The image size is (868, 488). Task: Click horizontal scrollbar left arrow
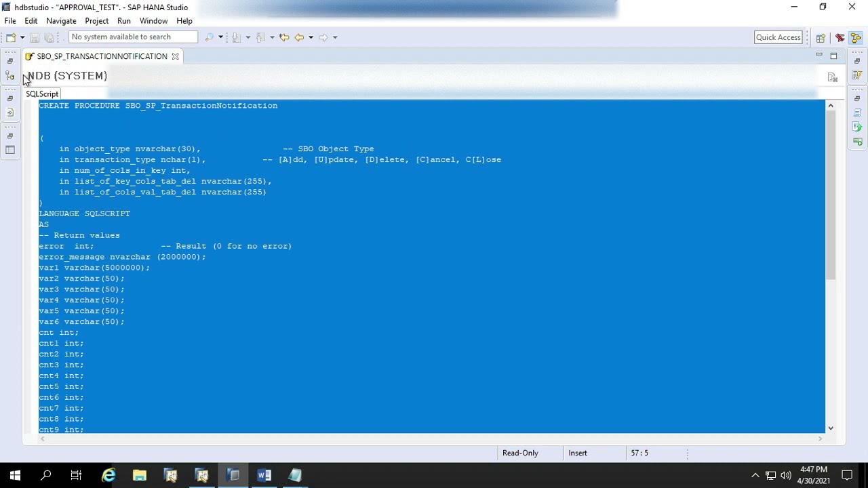tap(42, 439)
